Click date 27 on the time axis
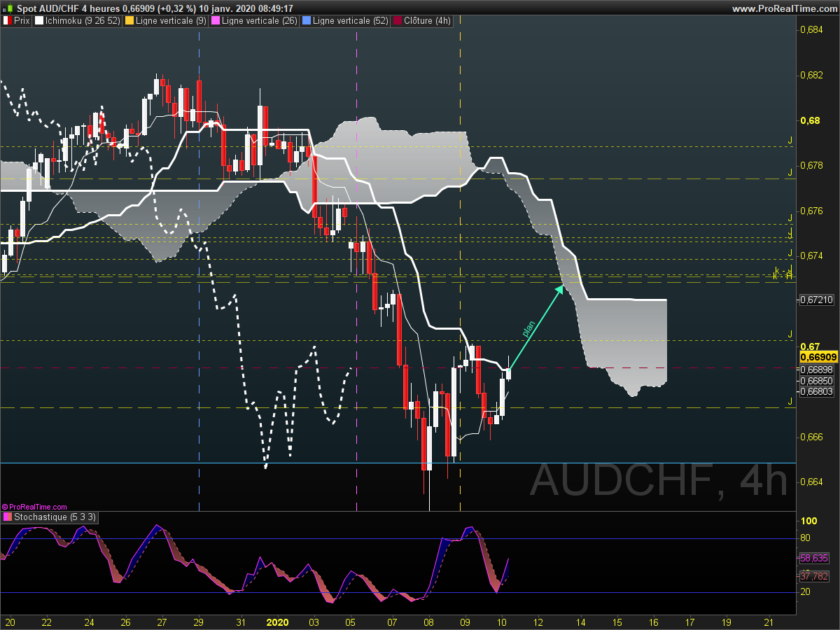The image size is (840, 630). [x=162, y=622]
